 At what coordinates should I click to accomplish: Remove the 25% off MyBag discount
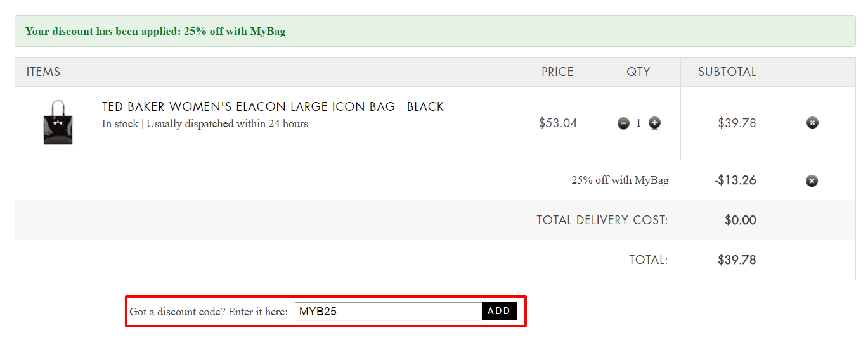point(812,181)
